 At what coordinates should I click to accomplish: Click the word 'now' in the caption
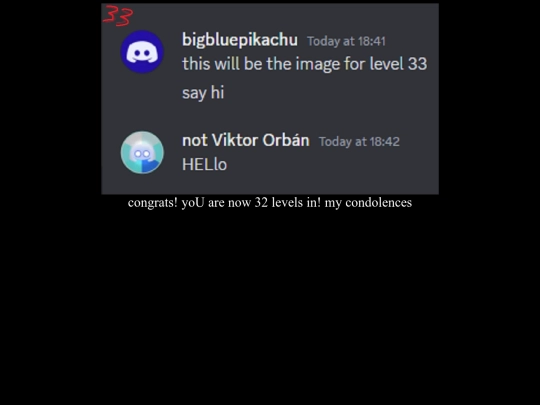(x=239, y=203)
